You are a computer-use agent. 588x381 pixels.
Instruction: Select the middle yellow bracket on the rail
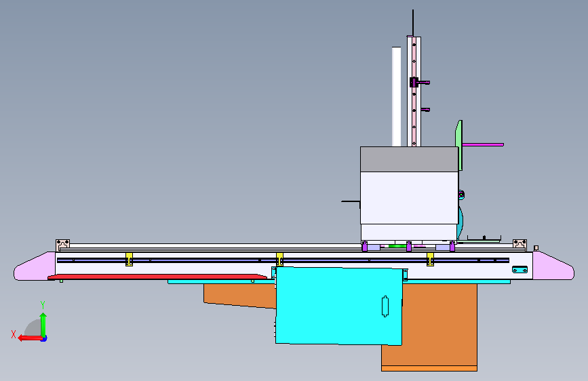coord(279,259)
